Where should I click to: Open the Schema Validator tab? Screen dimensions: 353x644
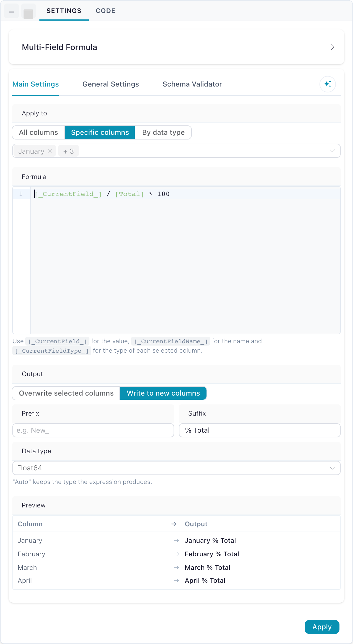[192, 84]
